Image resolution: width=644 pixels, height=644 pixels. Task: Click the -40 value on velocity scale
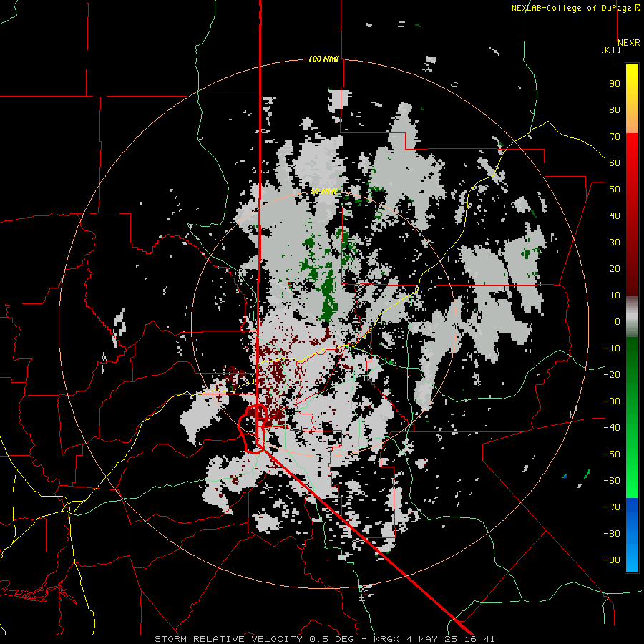[612, 428]
